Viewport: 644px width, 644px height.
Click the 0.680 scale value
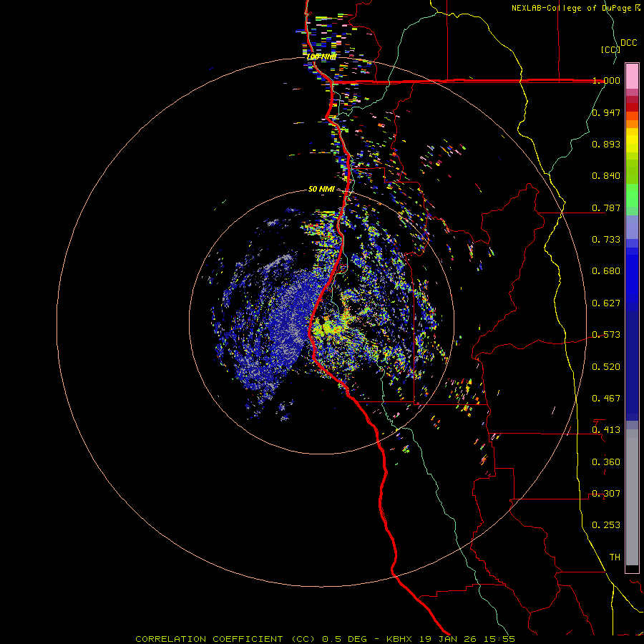[606, 271]
